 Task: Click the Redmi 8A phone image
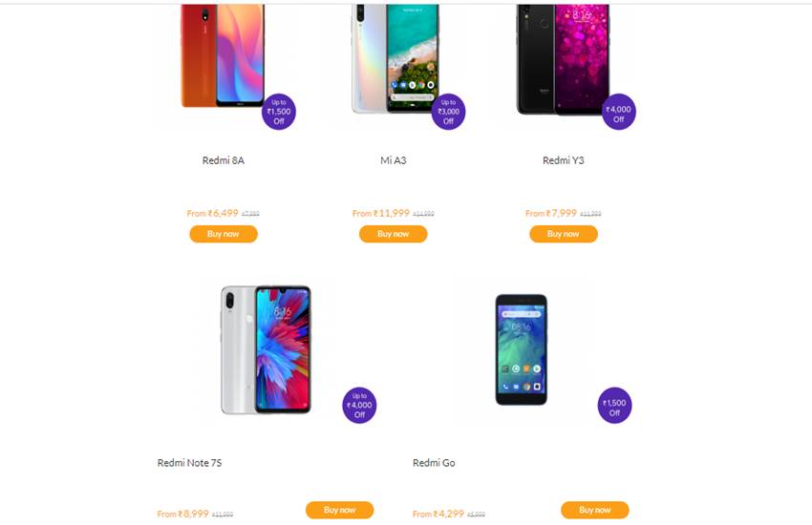click(x=223, y=56)
